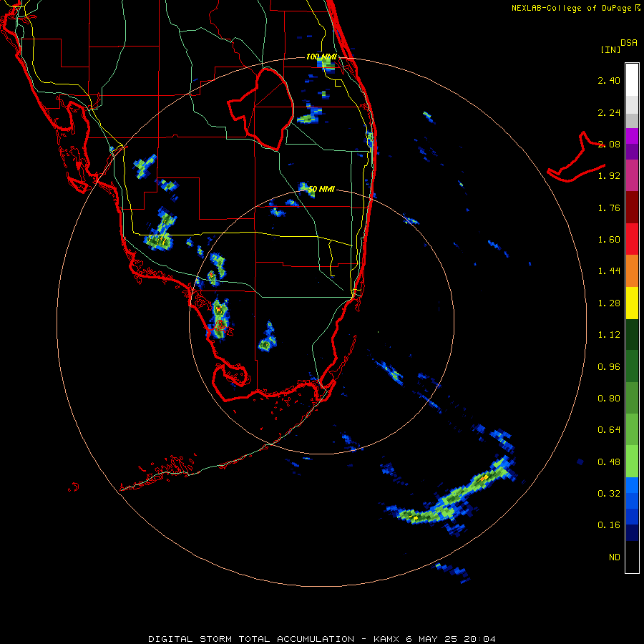Click the 1.92 legend value

(x=609, y=176)
